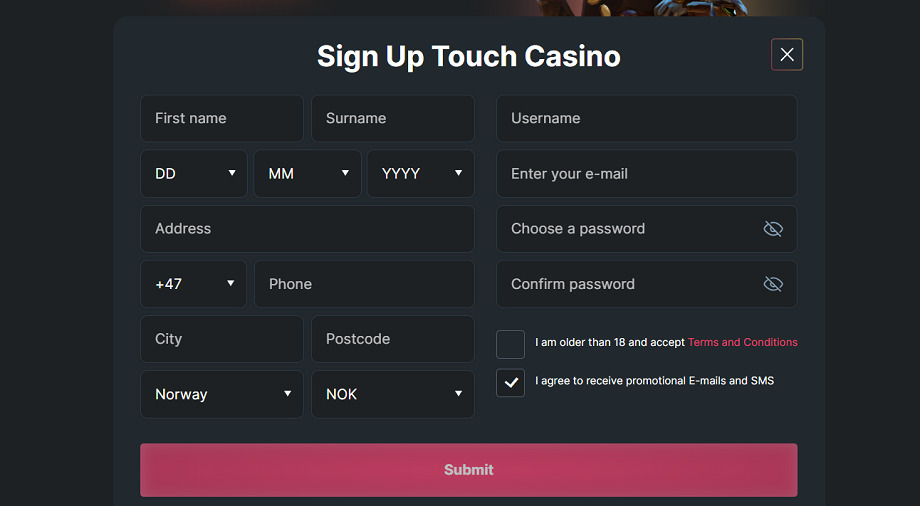
Task: Select the Phone number field
Action: [x=364, y=284]
